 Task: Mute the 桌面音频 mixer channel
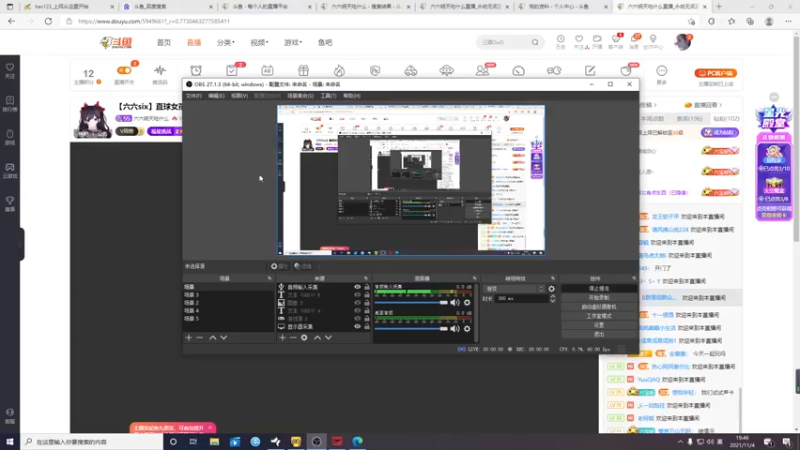click(x=455, y=329)
